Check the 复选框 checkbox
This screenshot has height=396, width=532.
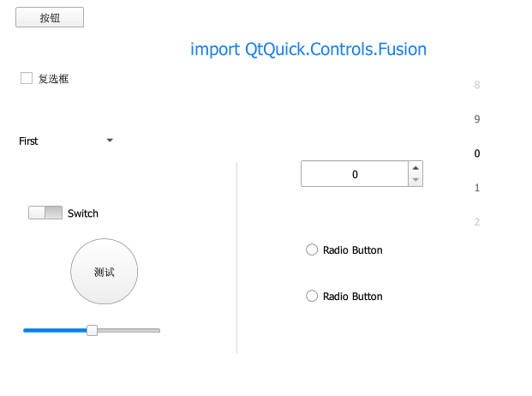point(27,78)
